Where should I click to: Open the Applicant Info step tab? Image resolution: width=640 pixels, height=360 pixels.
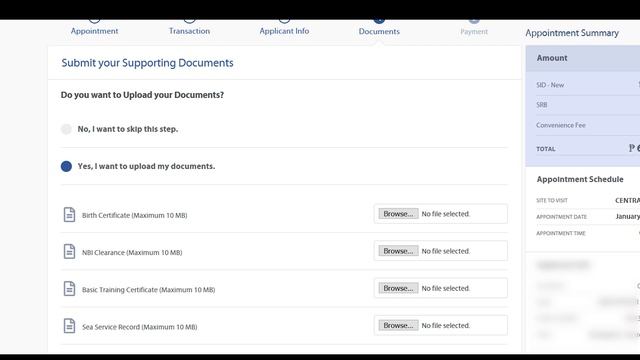pyautogui.click(x=284, y=31)
